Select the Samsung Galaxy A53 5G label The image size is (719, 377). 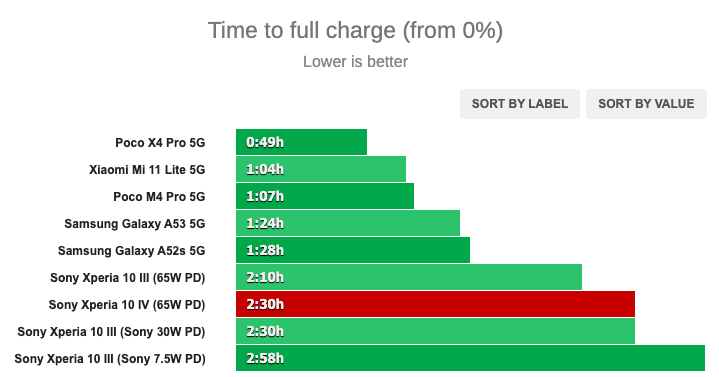(x=135, y=224)
